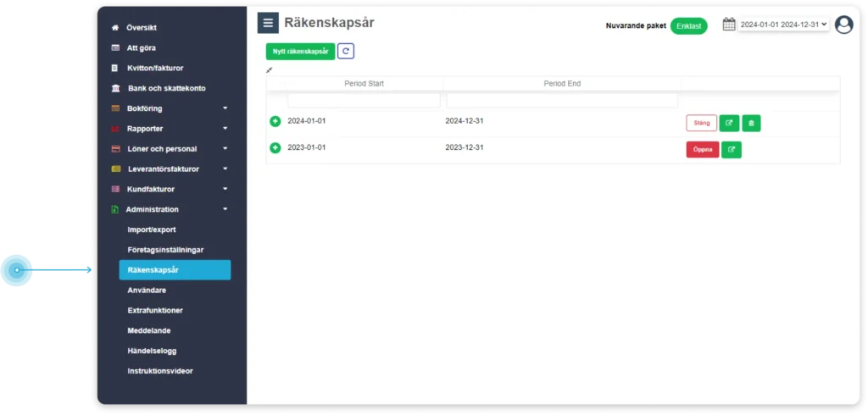This screenshot has height=415, width=868.
Task: Click the Kvitton/fakturor receipt icon
Action: tap(114, 68)
